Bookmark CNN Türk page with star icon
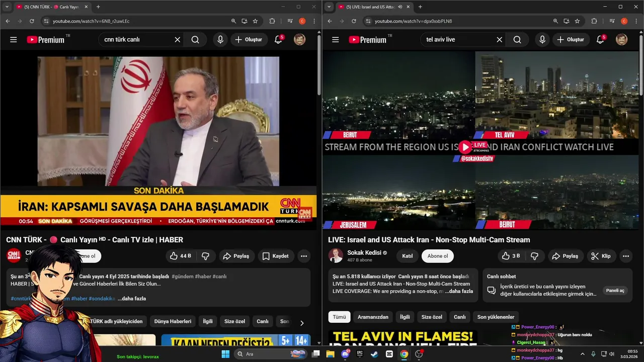This screenshot has height=362, width=644. pos(255,21)
